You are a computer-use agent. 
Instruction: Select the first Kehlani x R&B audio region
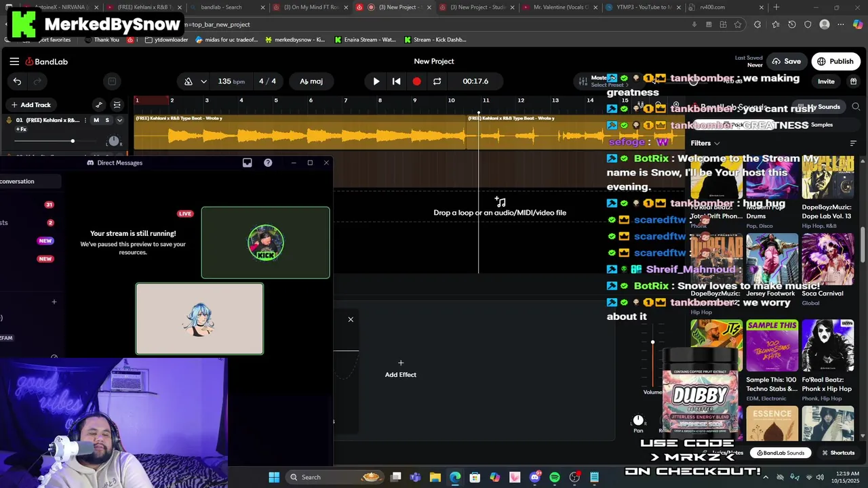coord(300,132)
